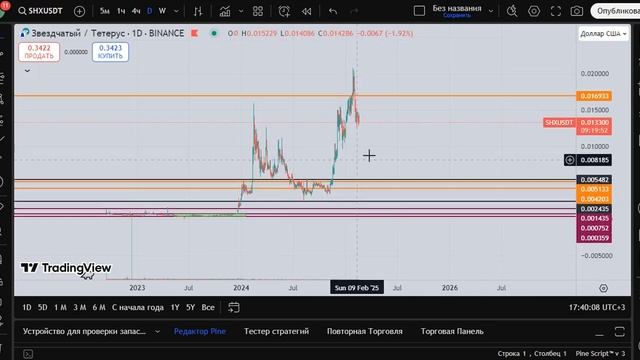Click the SHXUSDT price label tag

[559, 122]
